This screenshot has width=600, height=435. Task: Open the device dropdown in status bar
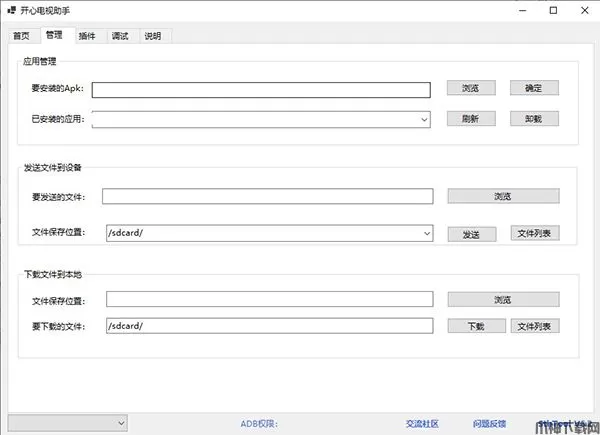click(67, 423)
